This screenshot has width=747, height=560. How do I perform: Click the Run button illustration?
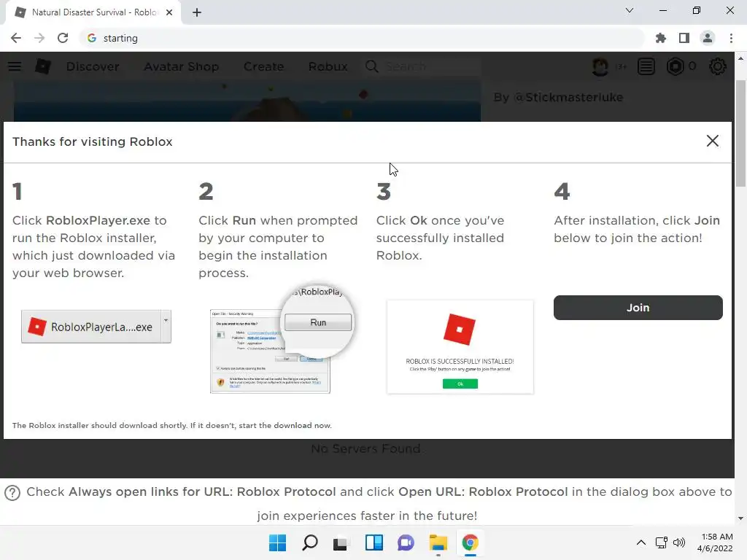(x=318, y=322)
